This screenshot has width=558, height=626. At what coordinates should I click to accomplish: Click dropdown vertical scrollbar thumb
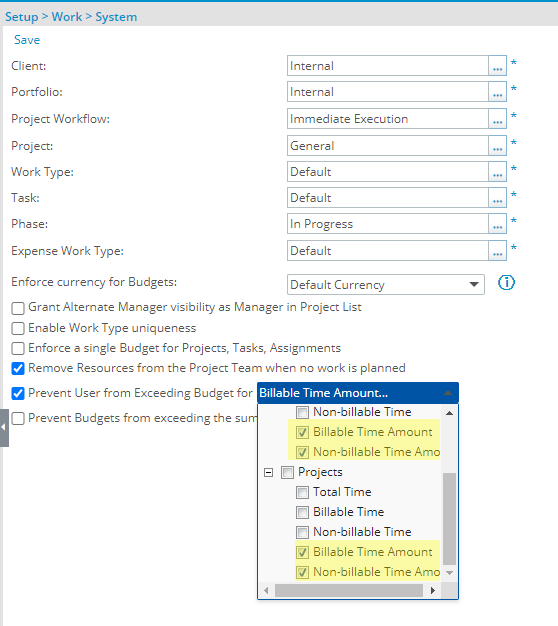point(449,519)
